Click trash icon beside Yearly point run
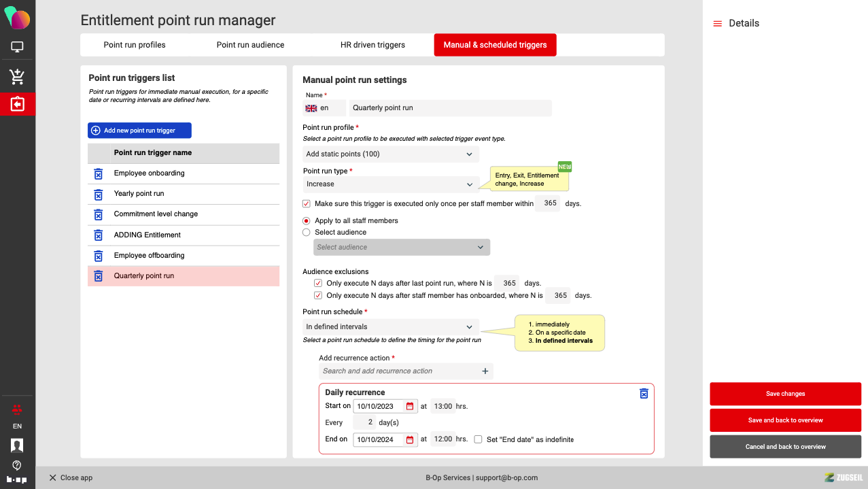868x489 pixels. coord(98,195)
